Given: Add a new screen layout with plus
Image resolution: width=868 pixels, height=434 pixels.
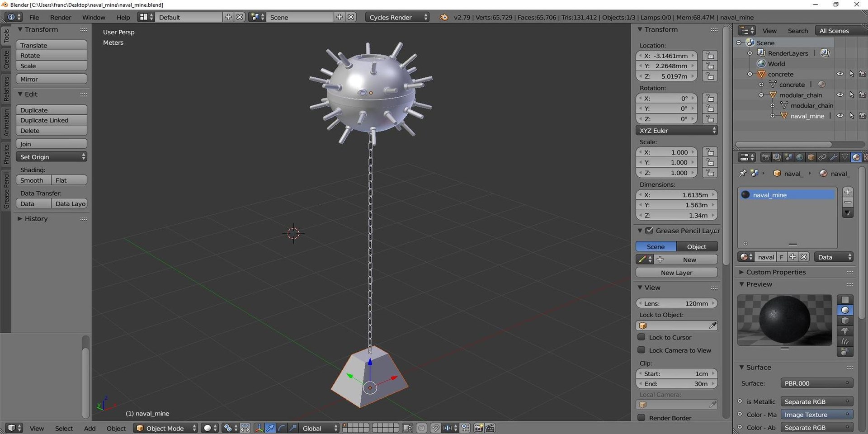Looking at the screenshot, I should coord(228,17).
